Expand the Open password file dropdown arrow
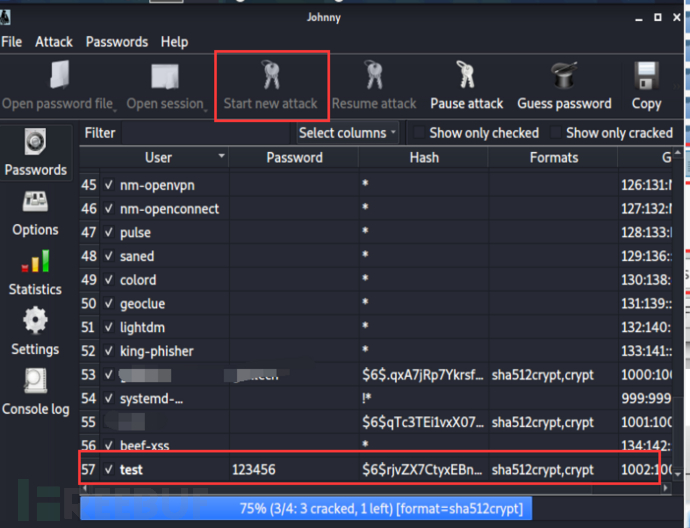Viewport: 690px width, 528px height. click(115, 110)
